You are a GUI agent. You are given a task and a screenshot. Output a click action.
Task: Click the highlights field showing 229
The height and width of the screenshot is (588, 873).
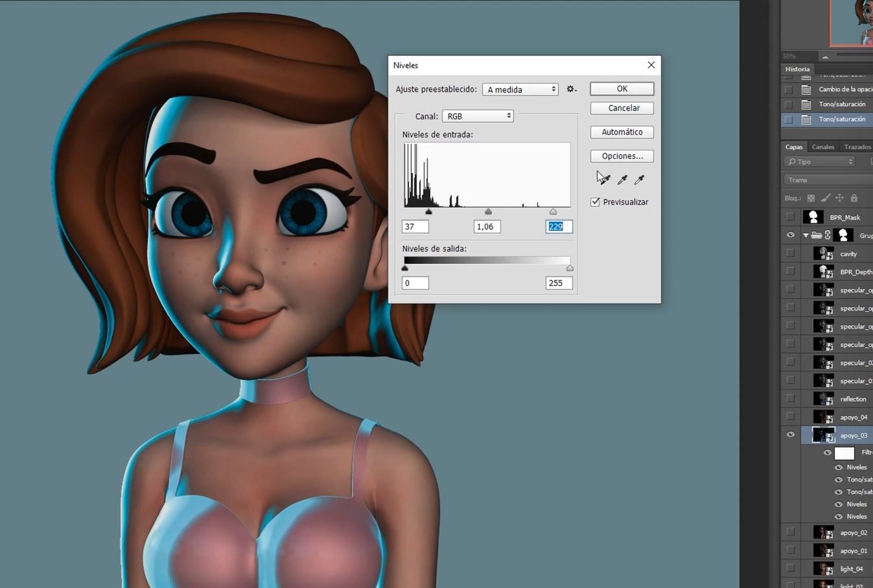point(559,226)
